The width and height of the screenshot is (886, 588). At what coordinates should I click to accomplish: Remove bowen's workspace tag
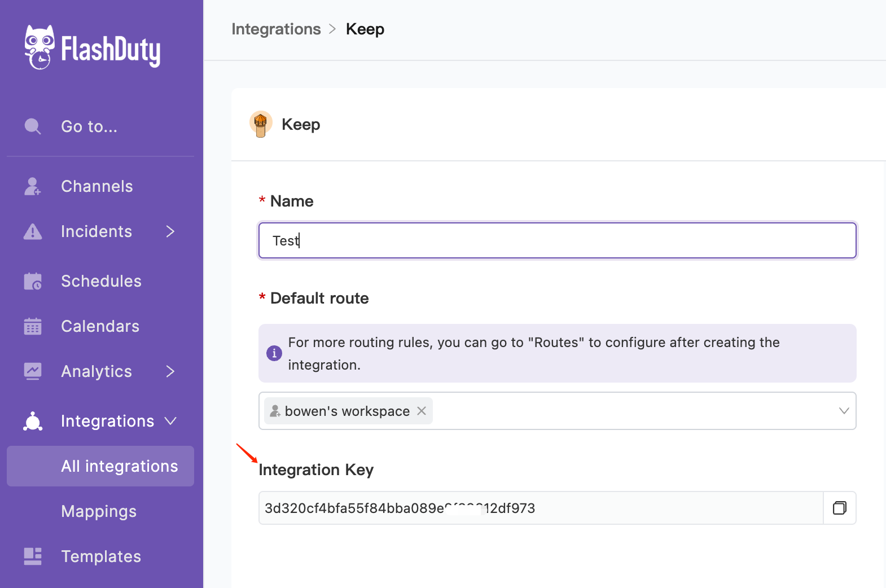point(422,411)
